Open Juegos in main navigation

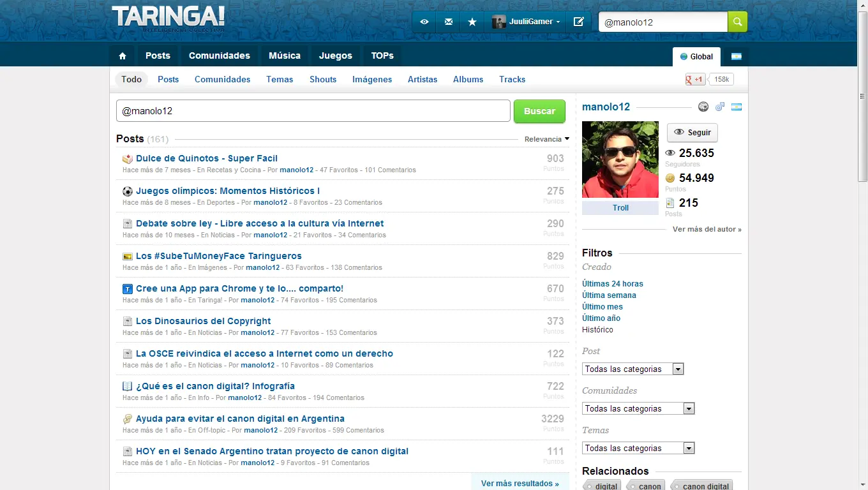pos(336,56)
